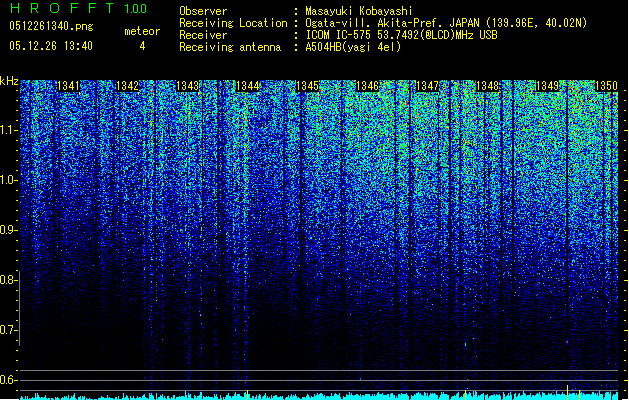Click the 1348 time marker
629x400 pixels.
tap(487, 85)
